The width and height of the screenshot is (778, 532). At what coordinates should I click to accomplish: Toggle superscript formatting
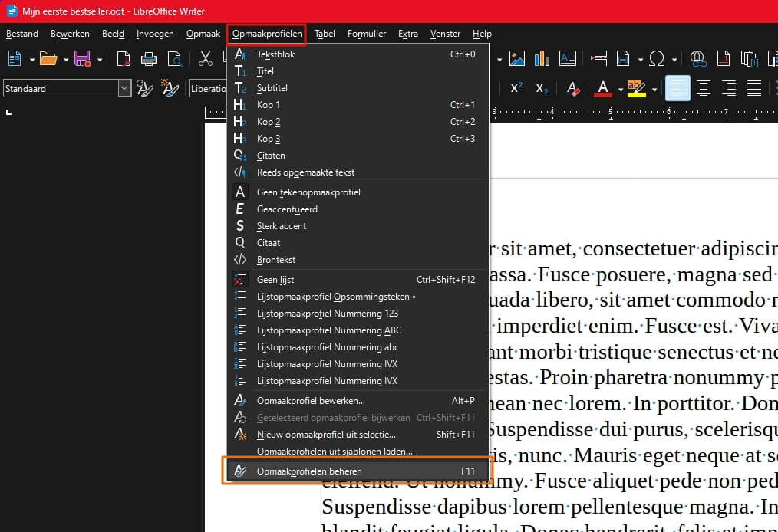[516, 89]
